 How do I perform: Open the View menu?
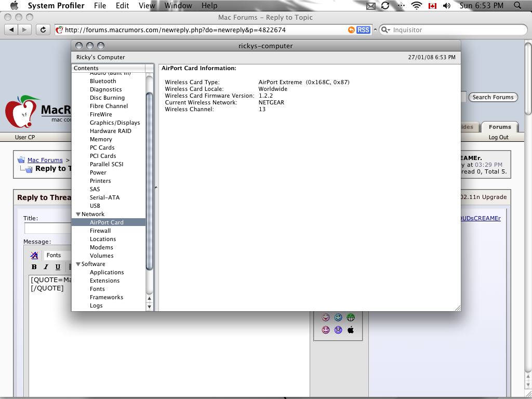pos(147,6)
